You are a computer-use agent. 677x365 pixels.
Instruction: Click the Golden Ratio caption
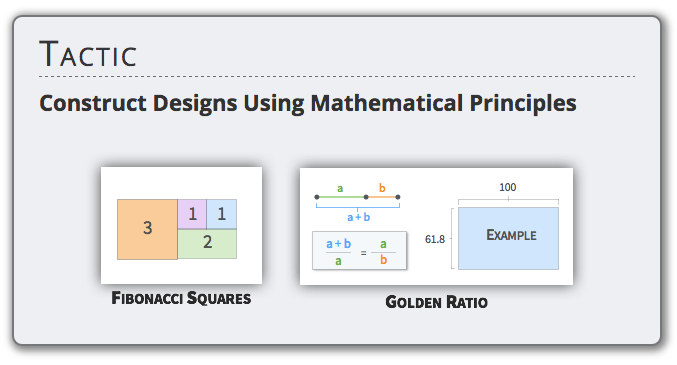click(x=437, y=302)
